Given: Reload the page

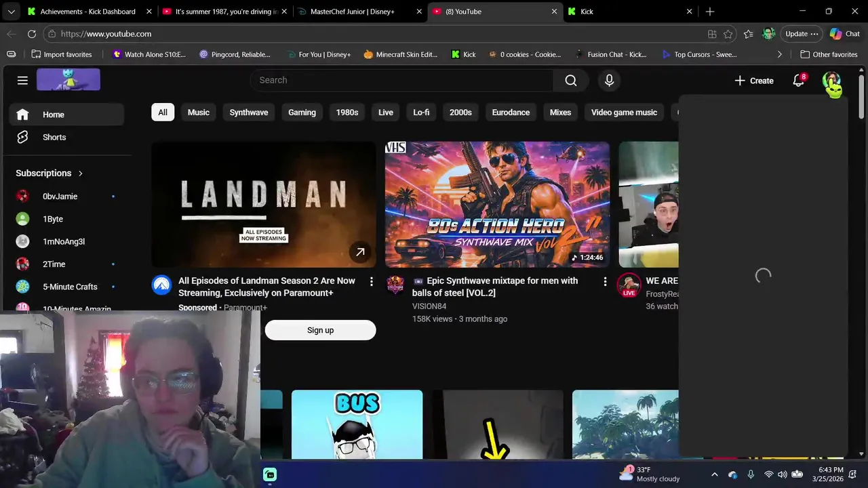Looking at the screenshot, I should [32, 34].
